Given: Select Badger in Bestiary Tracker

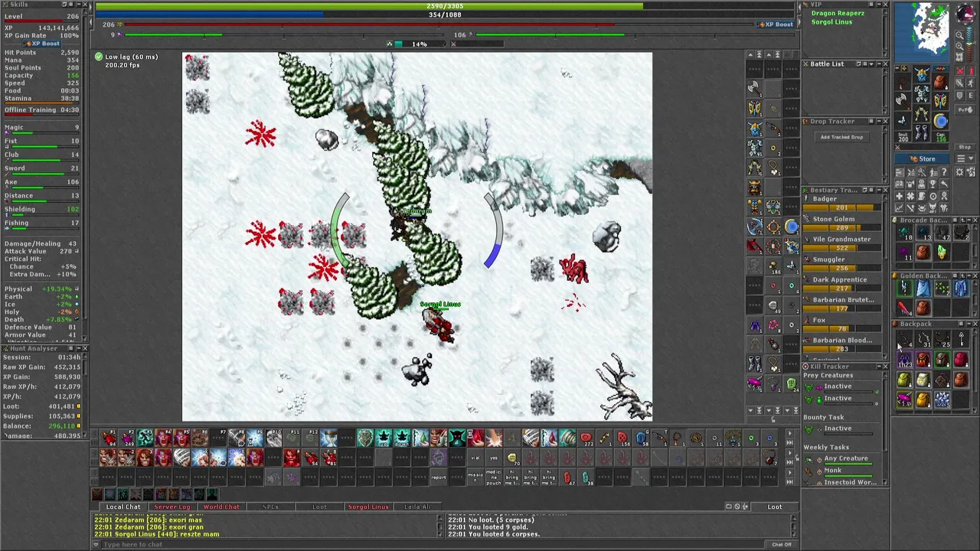Looking at the screenshot, I should (842, 203).
